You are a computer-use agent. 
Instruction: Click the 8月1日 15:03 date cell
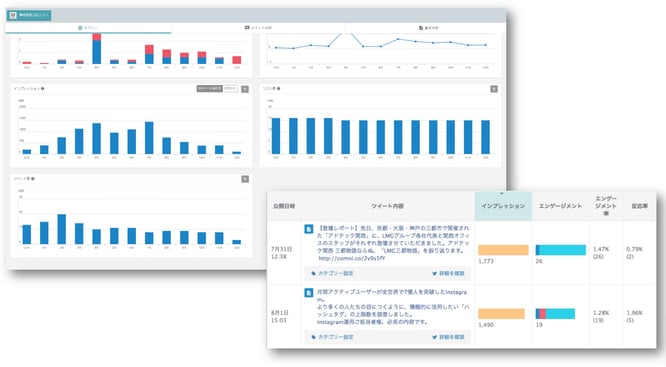click(x=279, y=316)
